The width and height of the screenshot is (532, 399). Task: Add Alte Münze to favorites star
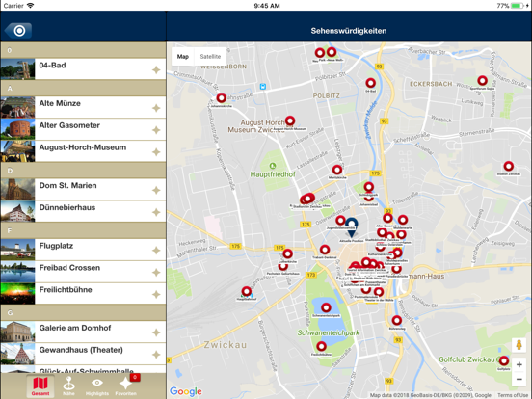[x=156, y=108]
